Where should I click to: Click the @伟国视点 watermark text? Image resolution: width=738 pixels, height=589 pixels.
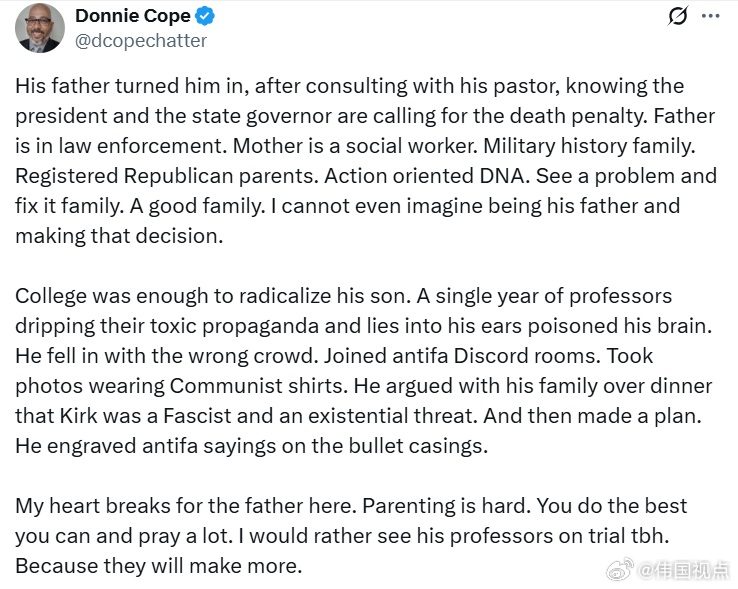coord(684,570)
